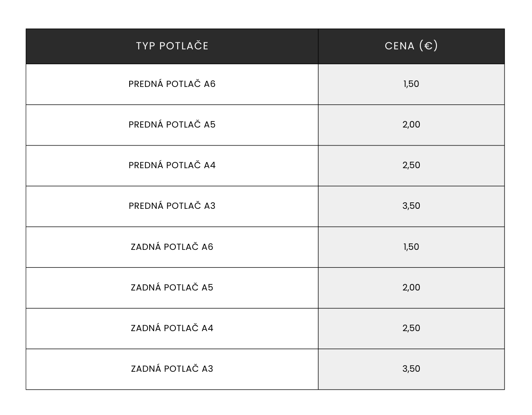
Task: Click the word TYP in the table header
Action: 145,46
